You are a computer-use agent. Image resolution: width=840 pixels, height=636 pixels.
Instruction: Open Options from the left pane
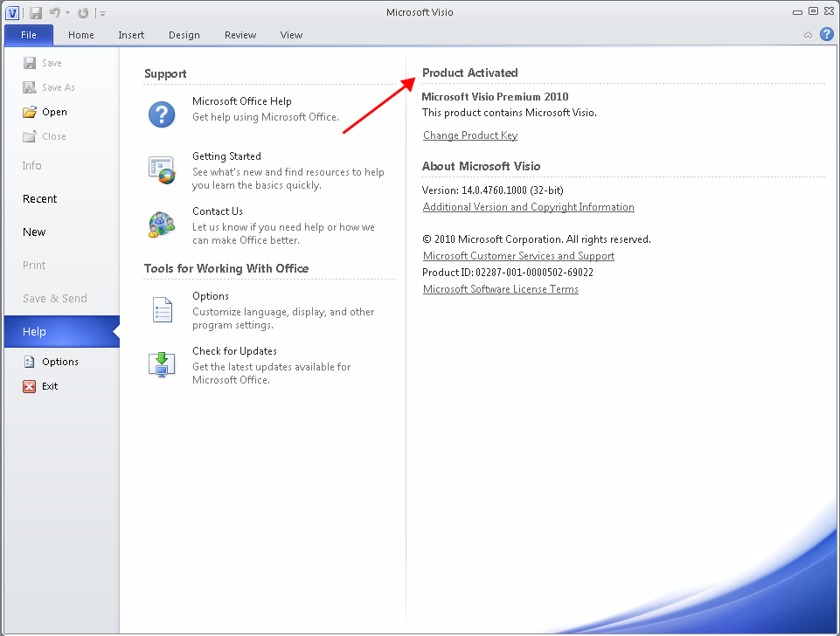pos(60,362)
